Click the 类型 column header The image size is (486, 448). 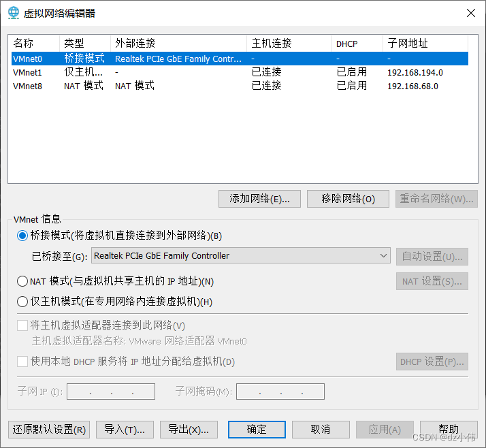point(85,43)
